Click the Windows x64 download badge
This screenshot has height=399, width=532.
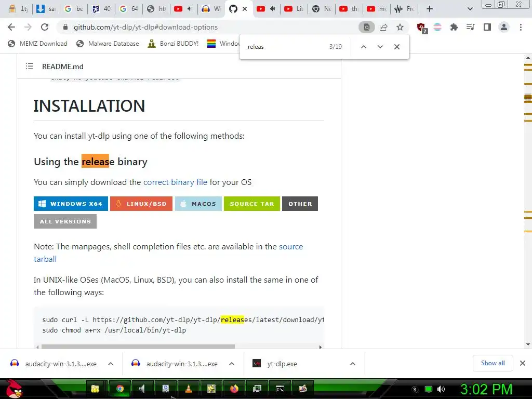[71, 204]
